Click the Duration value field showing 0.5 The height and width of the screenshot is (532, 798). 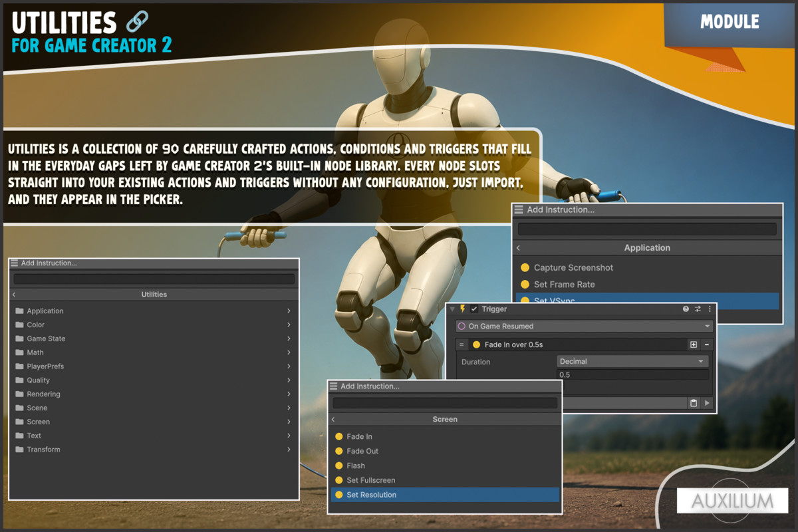pos(632,375)
